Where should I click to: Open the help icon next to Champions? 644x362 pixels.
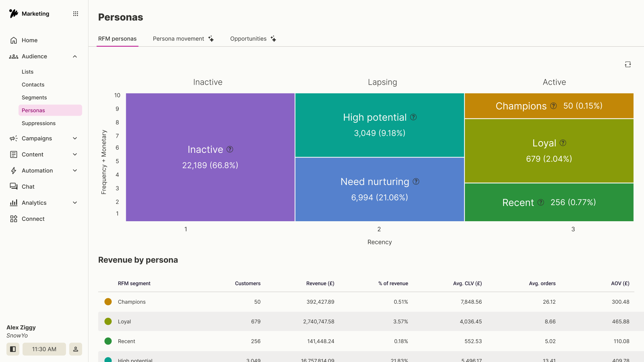coord(553,106)
